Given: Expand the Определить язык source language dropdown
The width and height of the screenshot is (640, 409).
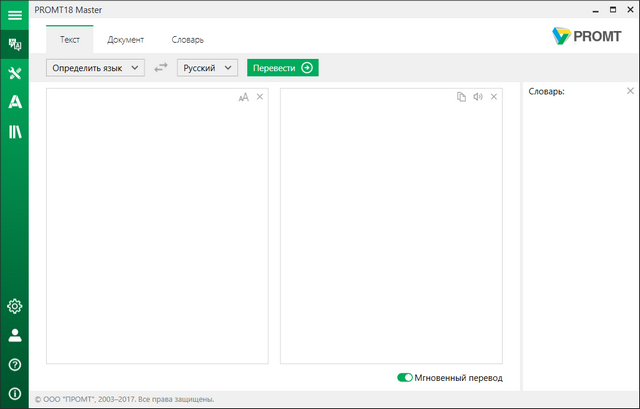Looking at the screenshot, I should (95, 68).
